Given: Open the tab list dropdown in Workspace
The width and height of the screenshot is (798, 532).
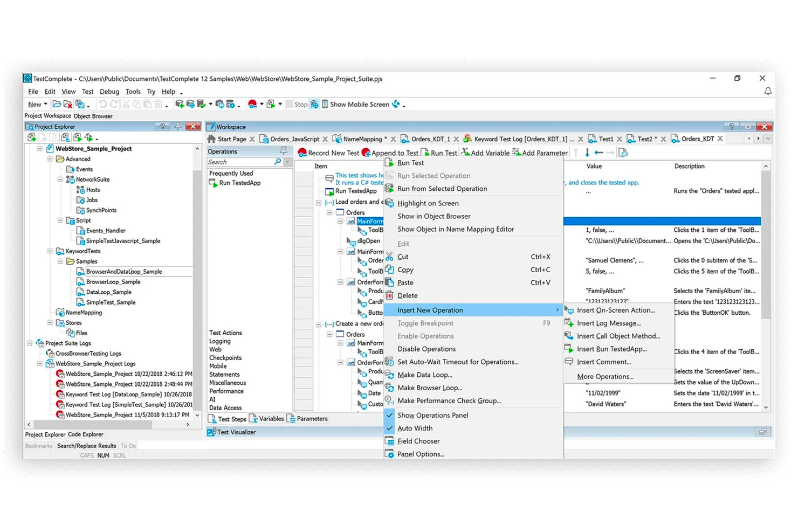Looking at the screenshot, I should tap(768, 139).
